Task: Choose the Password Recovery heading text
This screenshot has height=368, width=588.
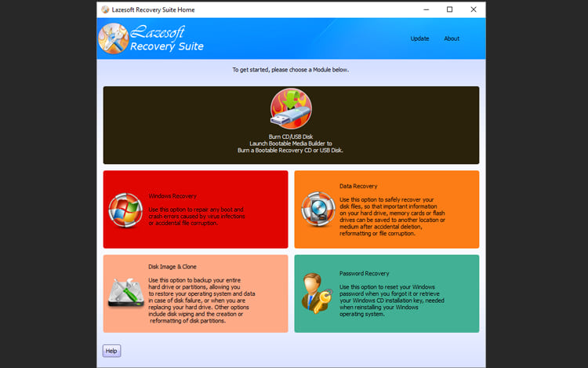Action: coord(364,273)
